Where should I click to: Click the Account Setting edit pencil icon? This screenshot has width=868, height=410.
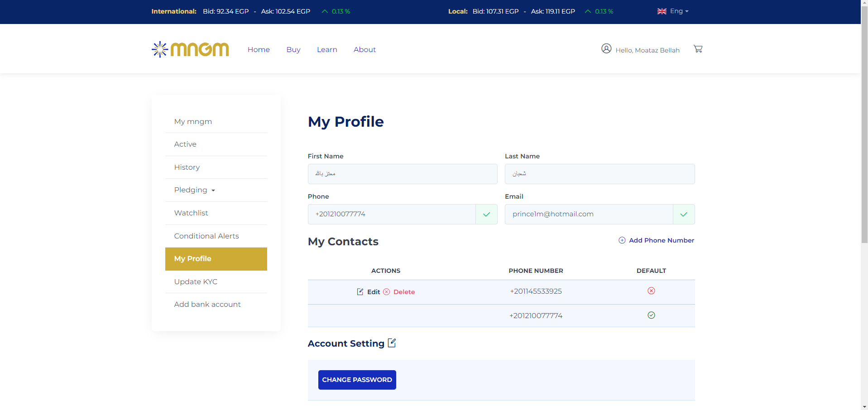392,343
